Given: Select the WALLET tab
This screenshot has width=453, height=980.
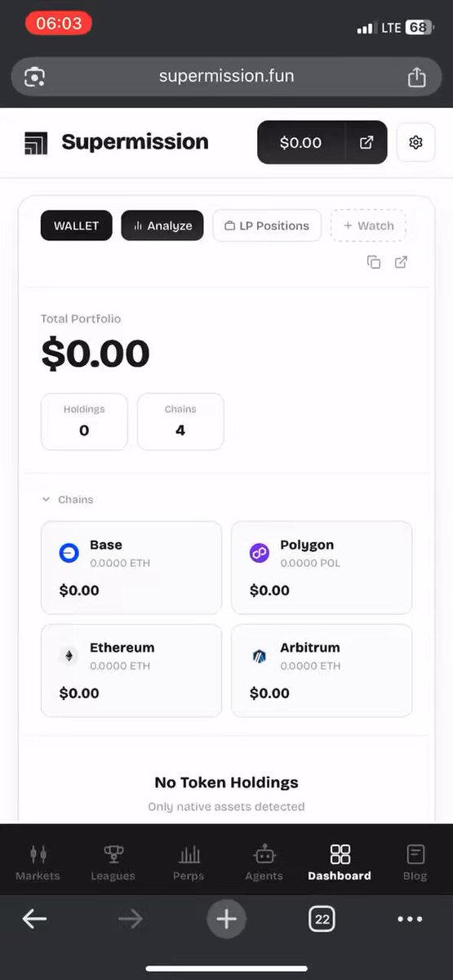Looking at the screenshot, I should [x=77, y=225].
